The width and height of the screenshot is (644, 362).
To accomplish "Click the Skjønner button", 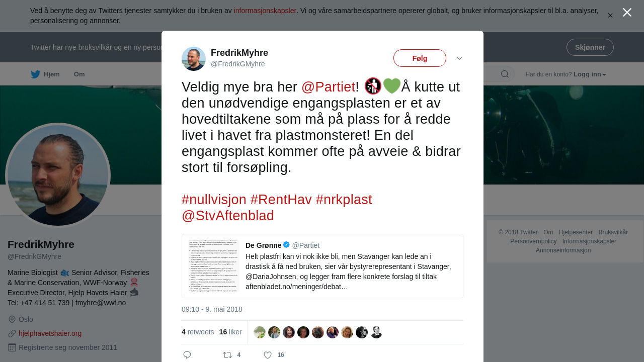I will [x=590, y=47].
